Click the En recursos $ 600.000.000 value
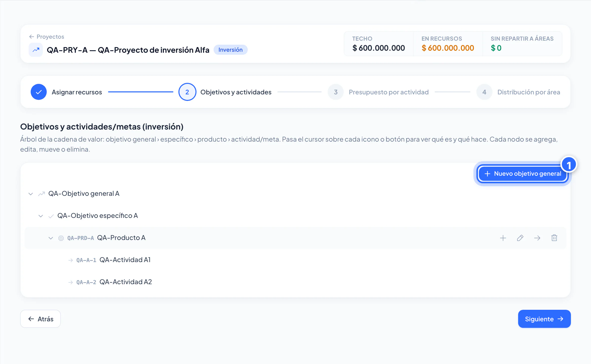The image size is (591, 364). point(448,48)
